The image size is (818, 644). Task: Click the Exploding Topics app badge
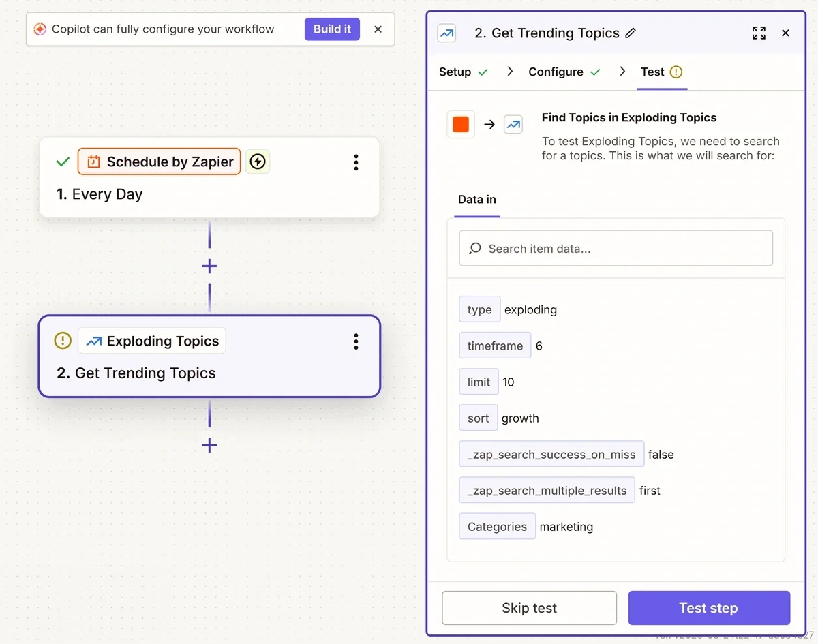point(152,341)
